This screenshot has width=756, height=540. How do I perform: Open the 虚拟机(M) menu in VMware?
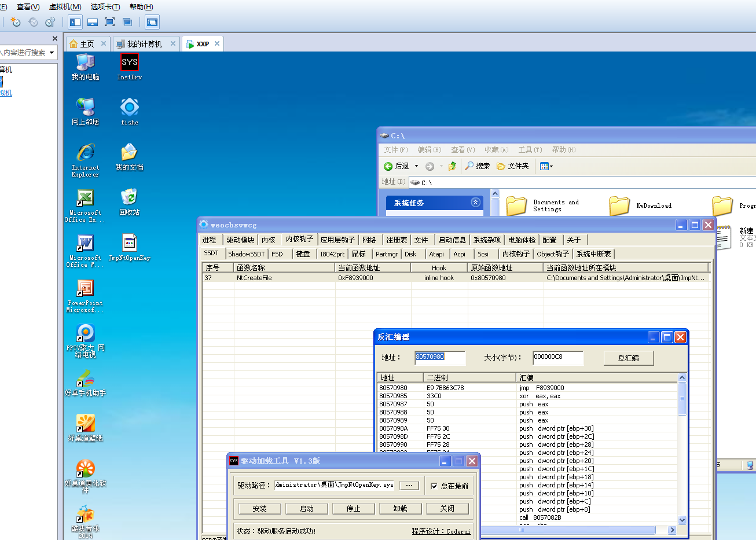point(65,7)
